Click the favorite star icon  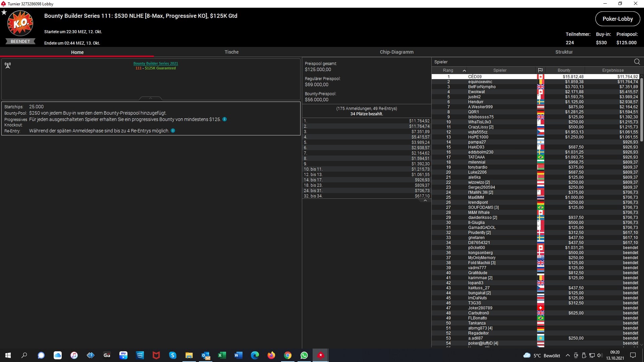click(4, 12)
